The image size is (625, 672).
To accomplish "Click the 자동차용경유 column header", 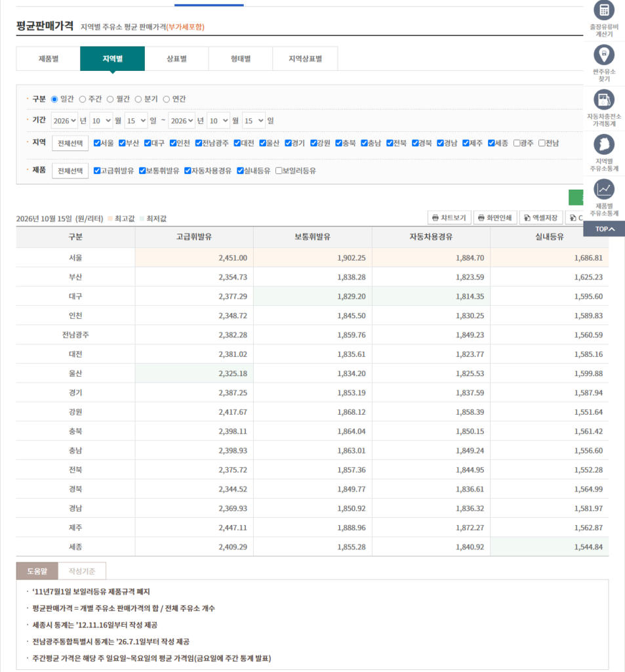I will coord(431,237).
